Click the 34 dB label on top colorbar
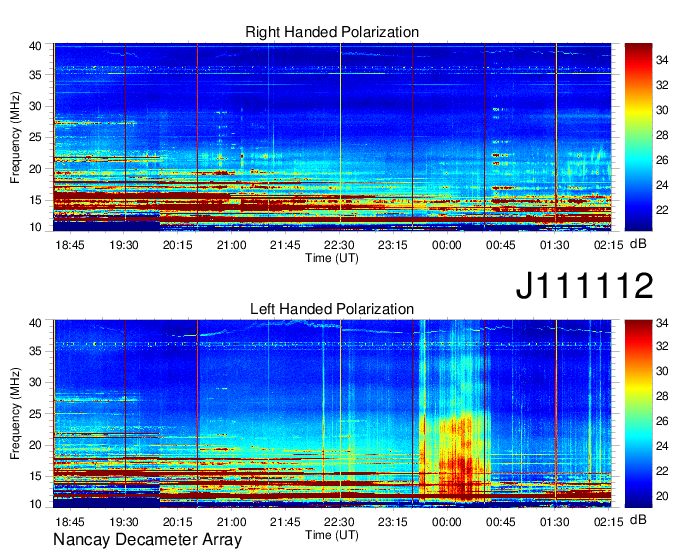 (662, 60)
